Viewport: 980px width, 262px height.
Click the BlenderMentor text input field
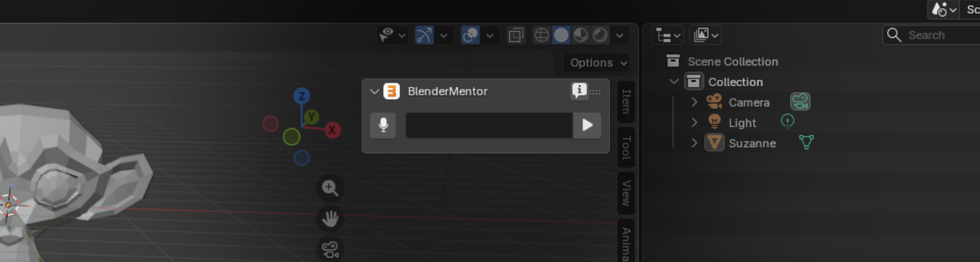point(489,125)
